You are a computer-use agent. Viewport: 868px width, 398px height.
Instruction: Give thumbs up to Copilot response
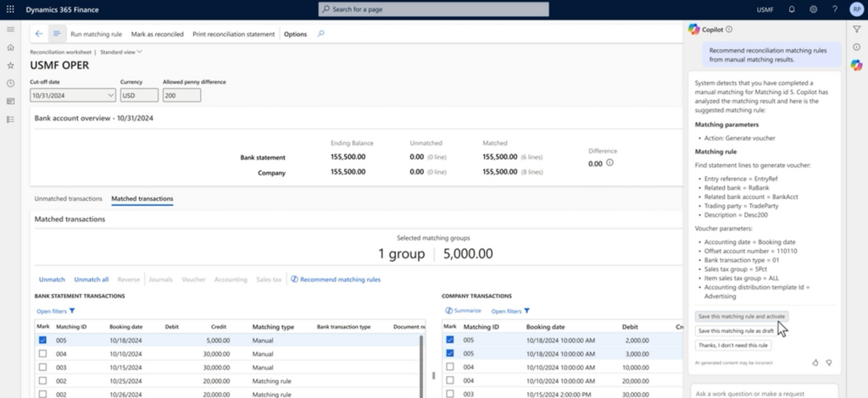pyautogui.click(x=815, y=362)
